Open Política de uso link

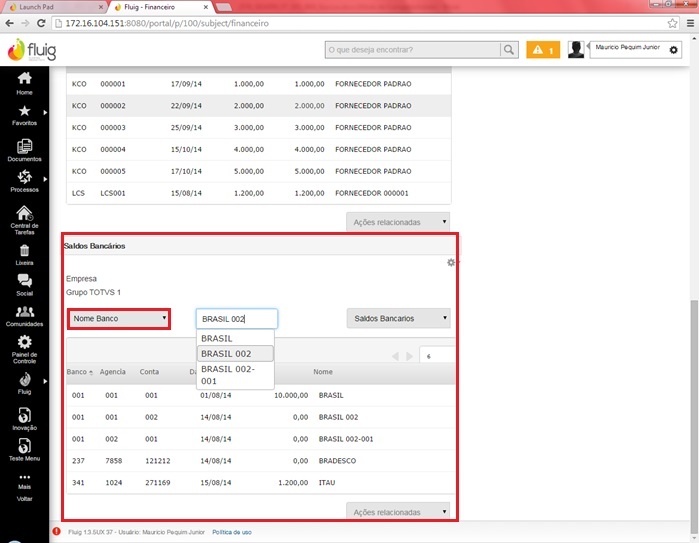pos(231,532)
